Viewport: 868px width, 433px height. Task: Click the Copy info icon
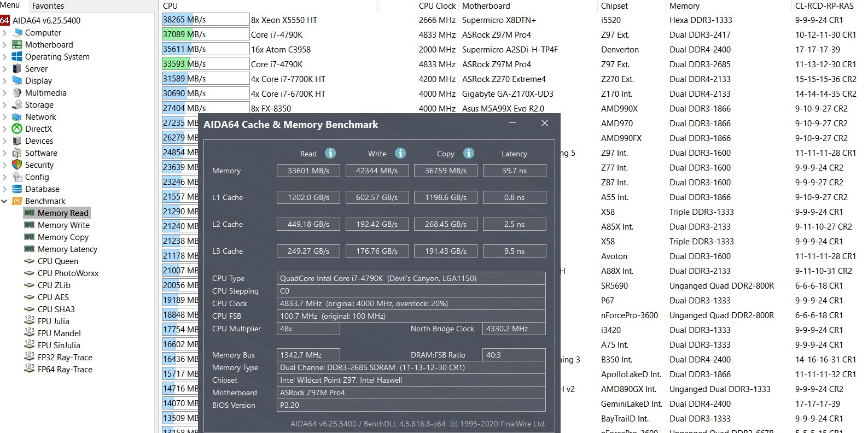tap(469, 153)
